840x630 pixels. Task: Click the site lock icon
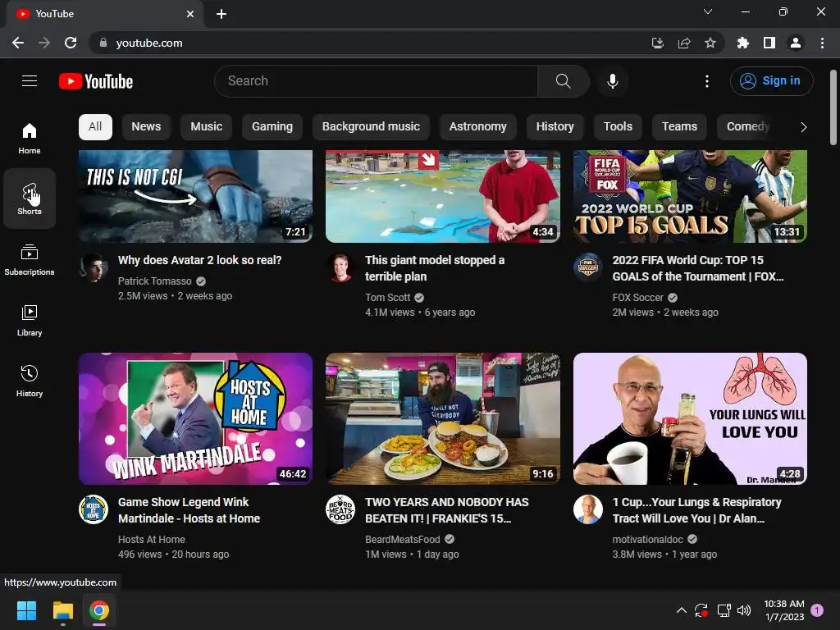click(x=103, y=43)
